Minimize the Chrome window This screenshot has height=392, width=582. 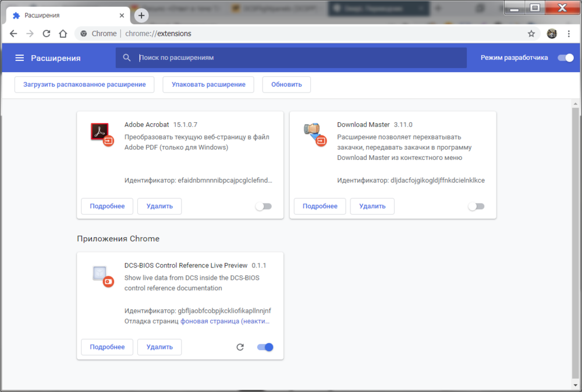[x=514, y=8]
